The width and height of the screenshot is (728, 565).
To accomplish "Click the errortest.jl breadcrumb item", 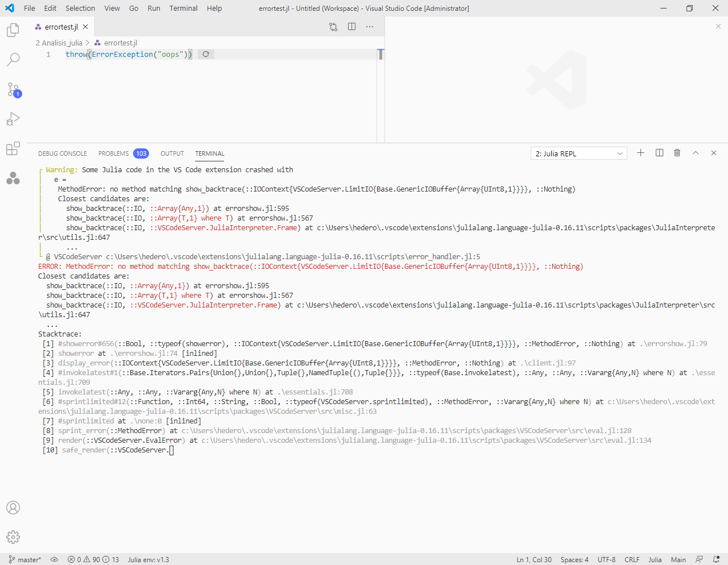I will click(x=116, y=43).
